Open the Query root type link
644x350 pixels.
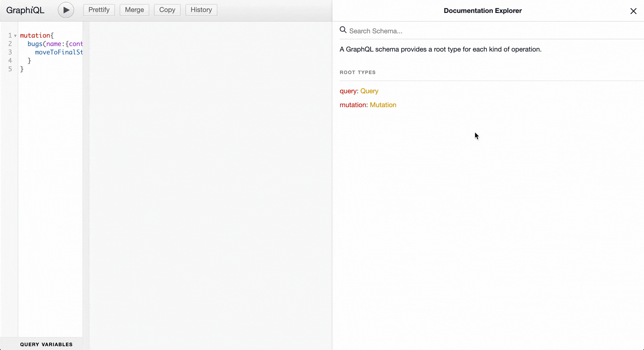pos(369,91)
